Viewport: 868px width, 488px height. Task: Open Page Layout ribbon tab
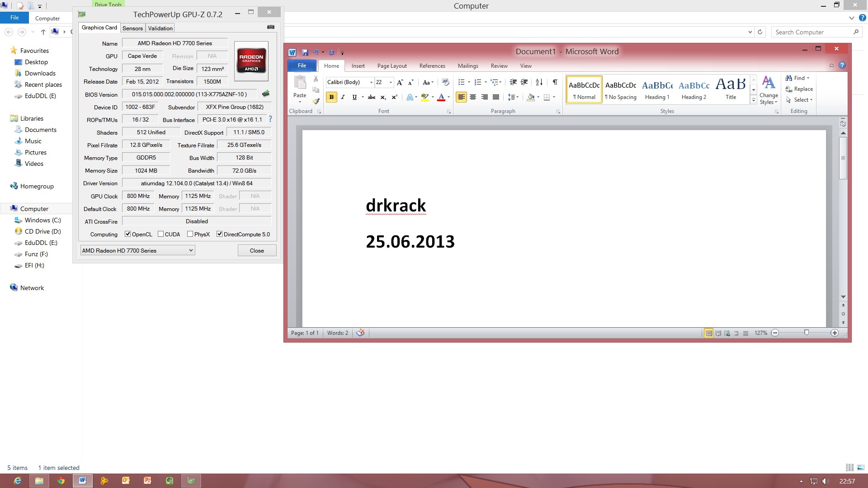(x=392, y=66)
